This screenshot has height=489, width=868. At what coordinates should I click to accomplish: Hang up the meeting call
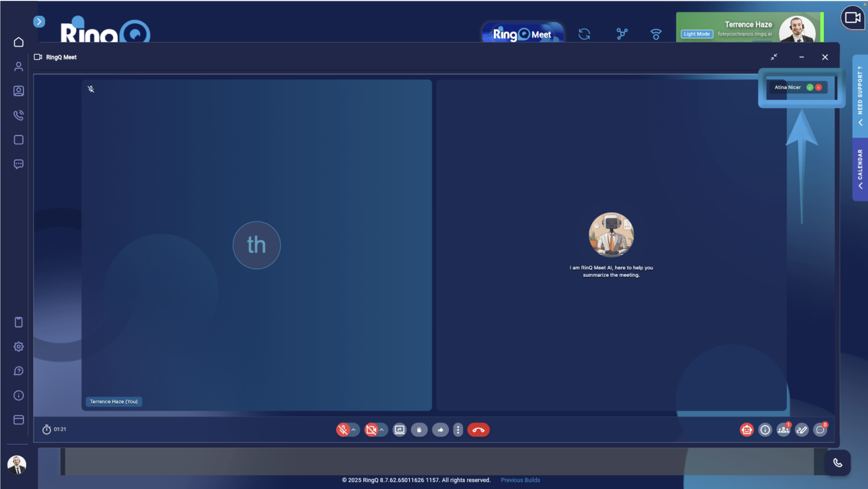pos(478,430)
